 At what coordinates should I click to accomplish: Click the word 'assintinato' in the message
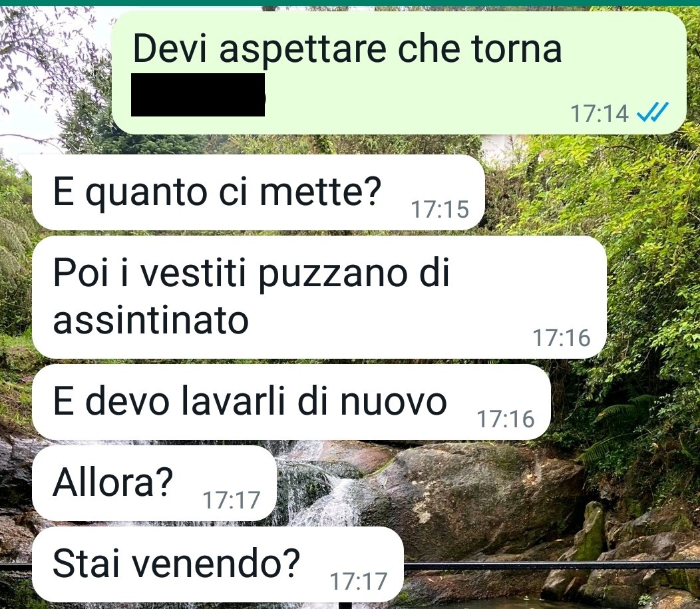point(150,320)
